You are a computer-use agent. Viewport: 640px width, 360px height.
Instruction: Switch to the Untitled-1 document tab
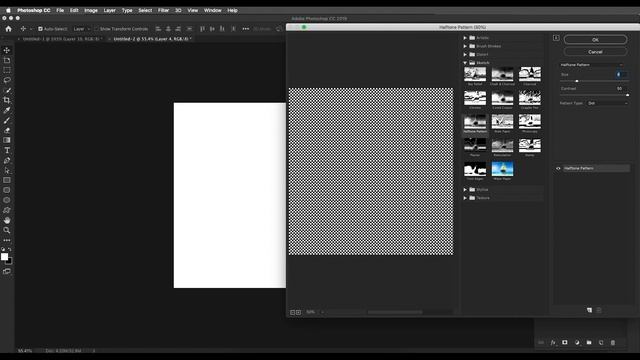(x=62, y=39)
